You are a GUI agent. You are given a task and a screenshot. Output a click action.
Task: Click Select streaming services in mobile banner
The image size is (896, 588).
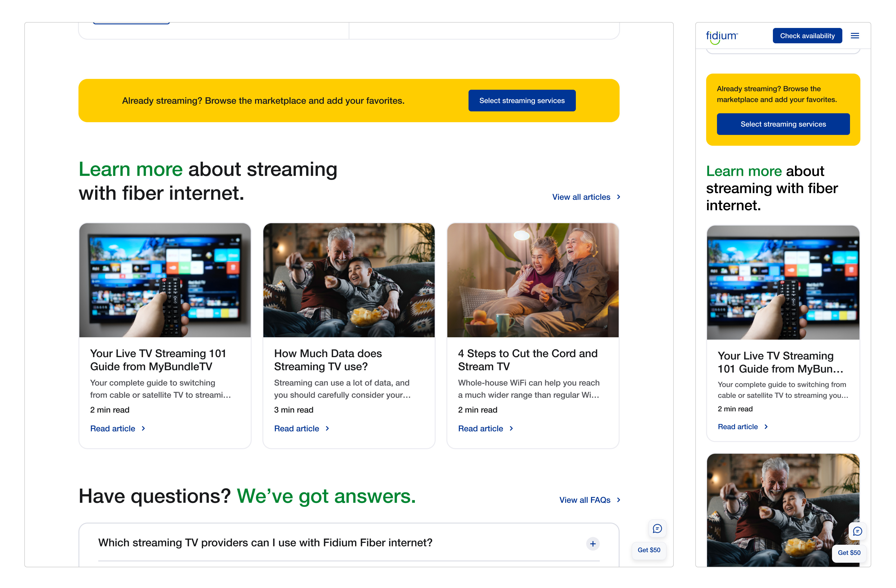[x=783, y=124]
